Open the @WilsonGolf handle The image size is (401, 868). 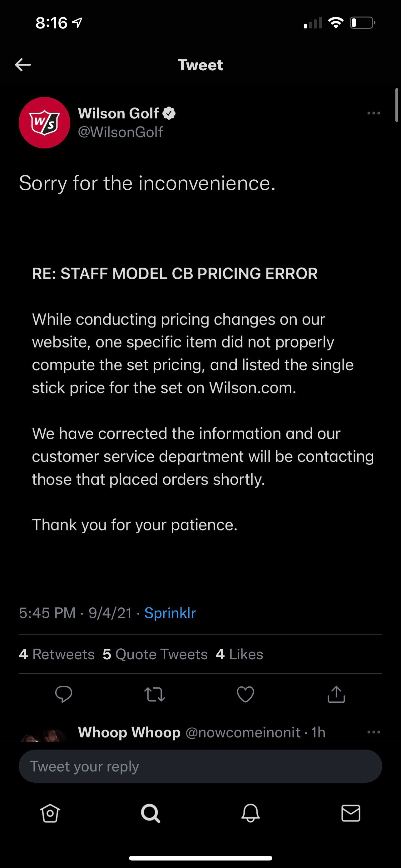[121, 132]
